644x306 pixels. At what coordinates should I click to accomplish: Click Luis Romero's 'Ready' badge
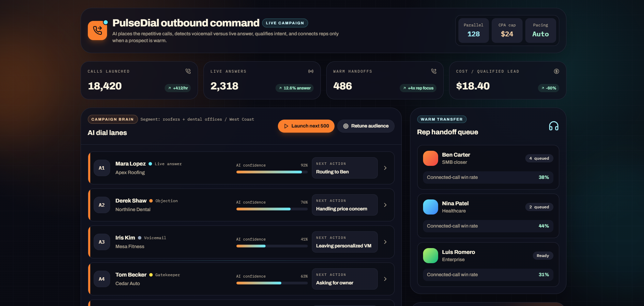click(543, 256)
